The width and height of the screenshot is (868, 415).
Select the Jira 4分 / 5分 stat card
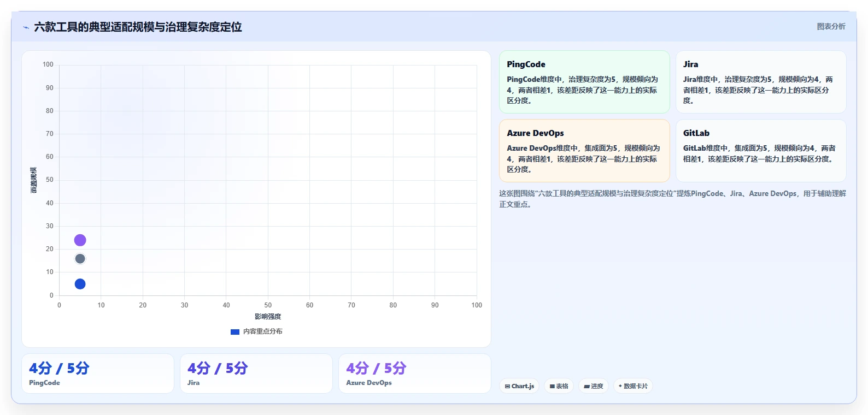tap(256, 373)
